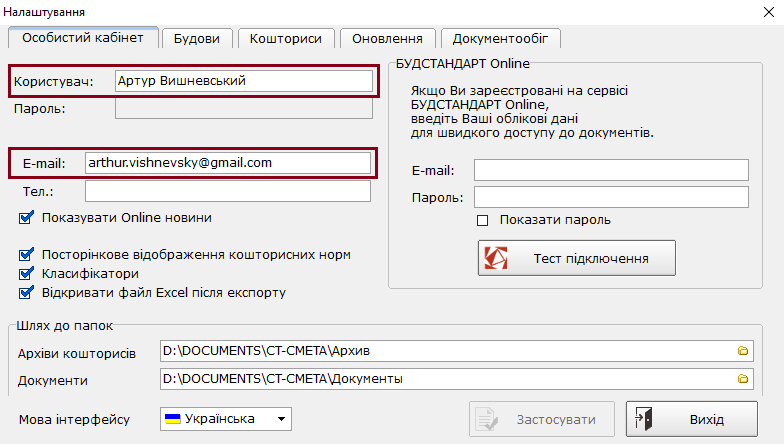Uncheck the Класифікатори checkbox
The image size is (784, 444).
pos(26,274)
